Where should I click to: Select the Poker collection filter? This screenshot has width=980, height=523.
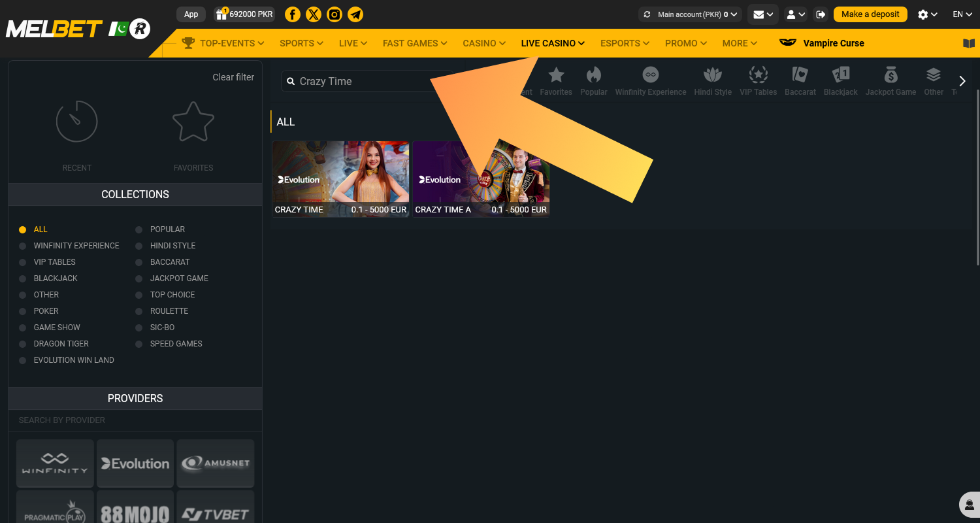coord(22,311)
